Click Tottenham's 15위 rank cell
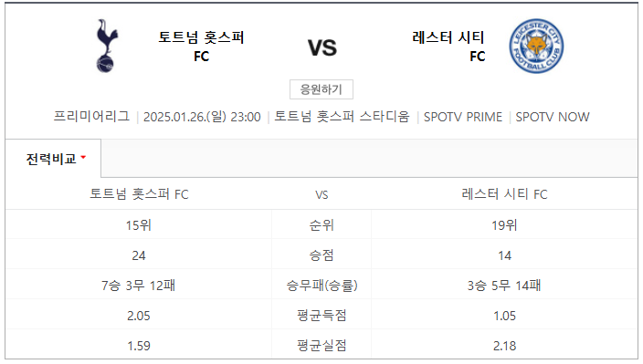Screen dimensions: 643x364 click(139, 224)
